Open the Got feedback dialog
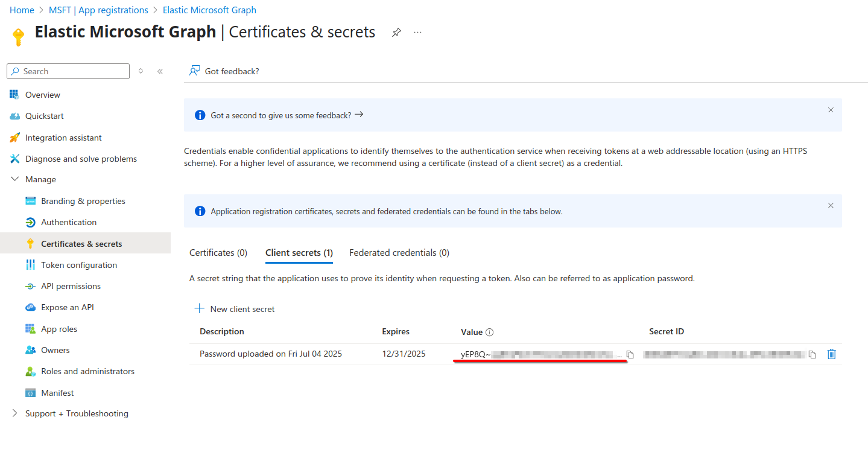The width and height of the screenshot is (868, 452). 224,71
